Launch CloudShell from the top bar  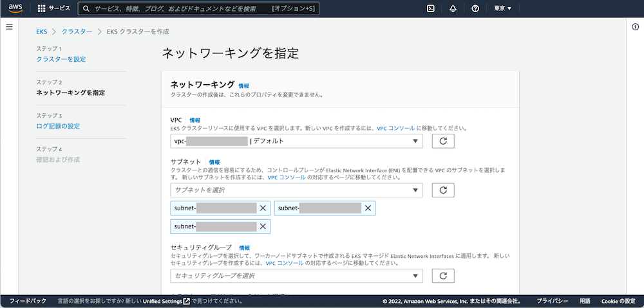[x=431, y=8]
